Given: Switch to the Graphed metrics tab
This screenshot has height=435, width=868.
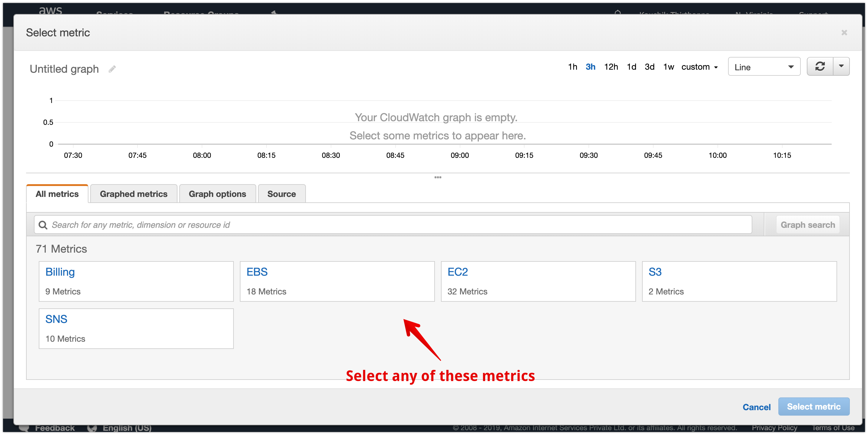Looking at the screenshot, I should click(x=134, y=194).
